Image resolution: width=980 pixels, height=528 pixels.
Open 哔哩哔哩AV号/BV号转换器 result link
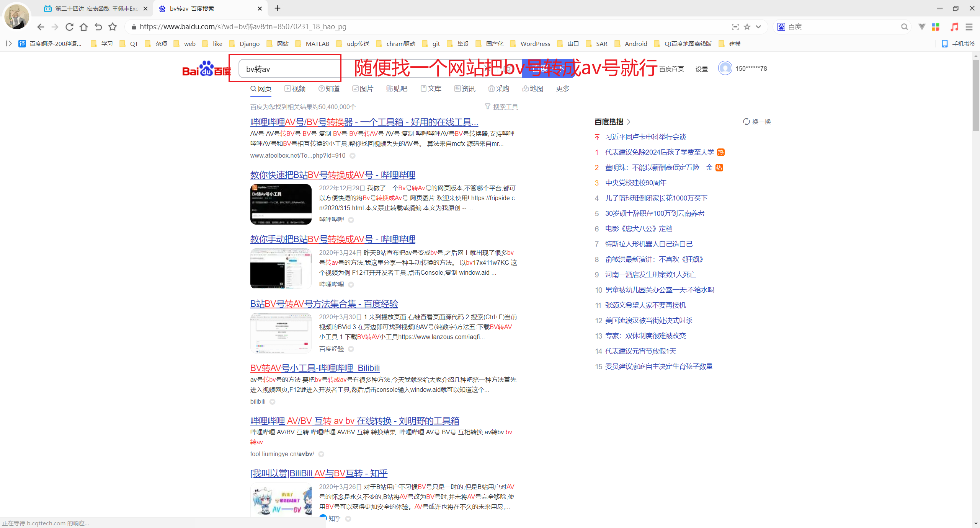(364, 122)
